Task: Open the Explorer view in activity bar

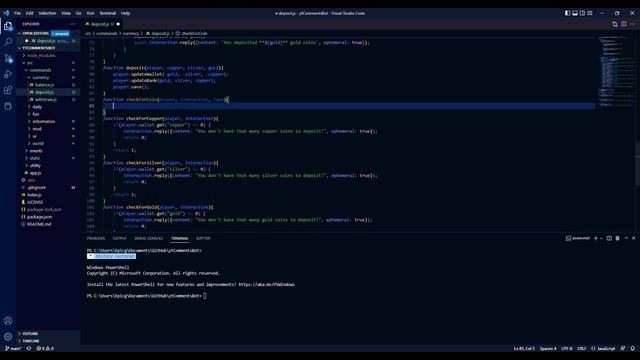Action: pyautogui.click(x=8, y=27)
